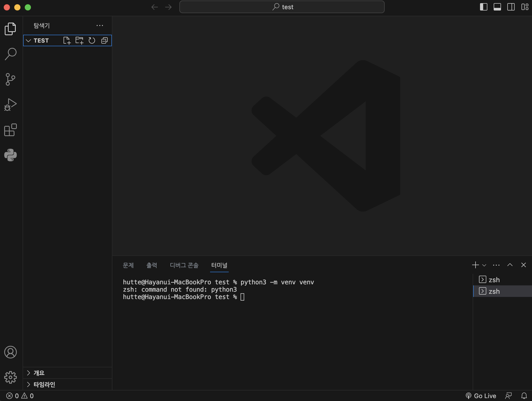
Task: Toggle the bottom panel visibility
Action: point(497,7)
